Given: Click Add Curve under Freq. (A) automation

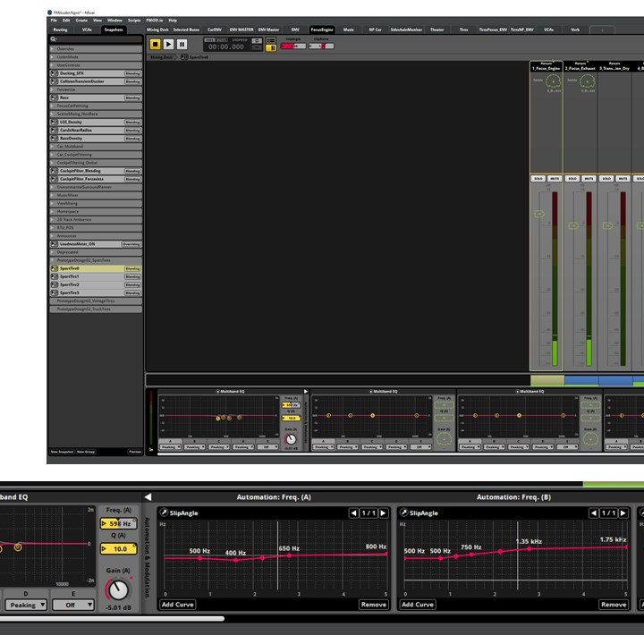Looking at the screenshot, I should (178, 605).
